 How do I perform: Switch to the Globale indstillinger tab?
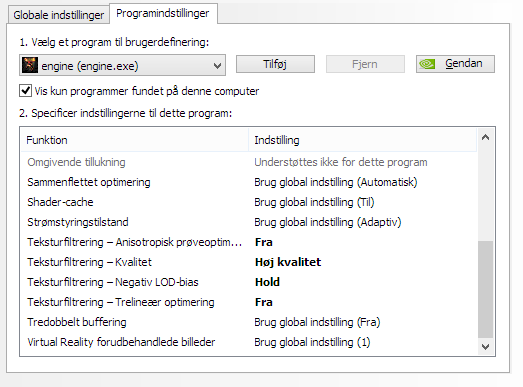pos(59,15)
